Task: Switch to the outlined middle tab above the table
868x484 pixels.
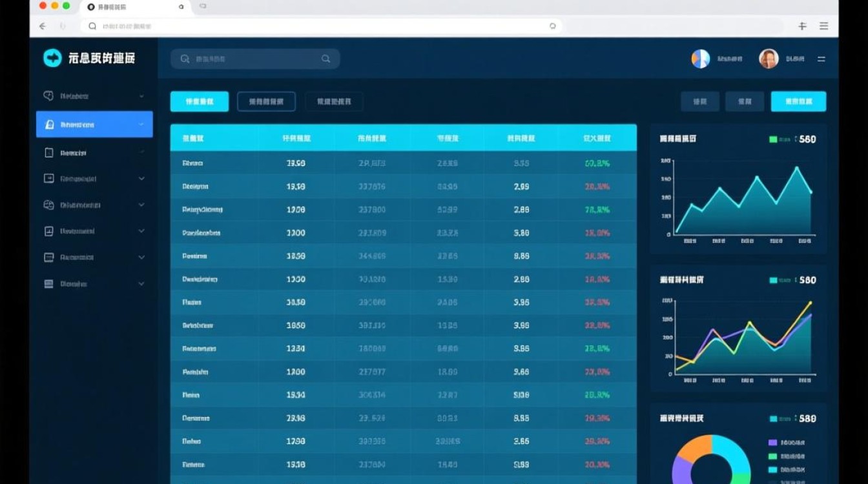Action: point(266,101)
